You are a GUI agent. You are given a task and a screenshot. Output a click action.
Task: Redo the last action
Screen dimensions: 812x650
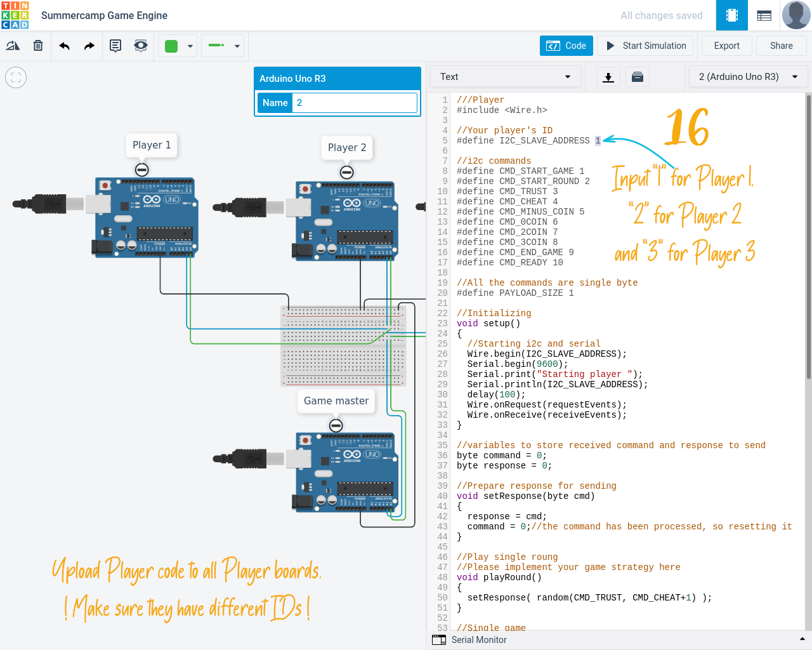pyautogui.click(x=89, y=46)
